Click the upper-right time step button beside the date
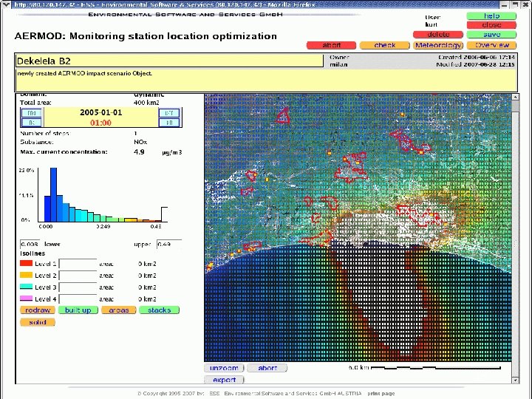Screen dimensions: 532x399 pos(169,113)
